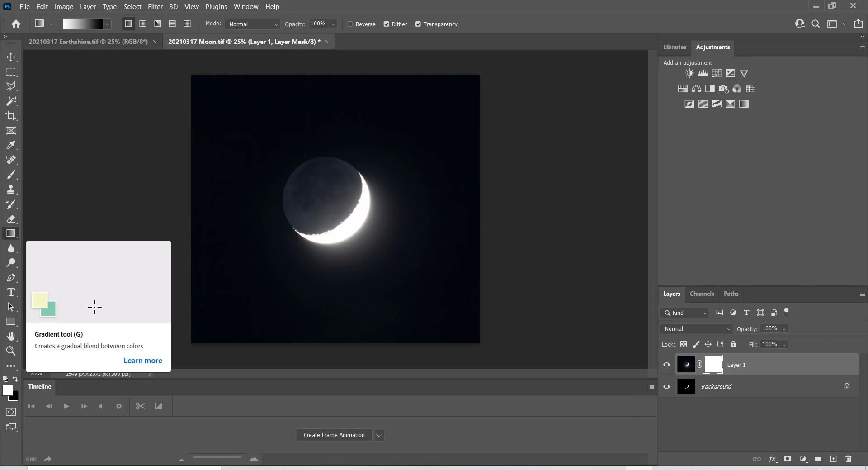Image resolution: width=868 pixels, height=470 pixels.
Task: Click the Learn more link
Action: pyautogui.click(x=143, y=361)
